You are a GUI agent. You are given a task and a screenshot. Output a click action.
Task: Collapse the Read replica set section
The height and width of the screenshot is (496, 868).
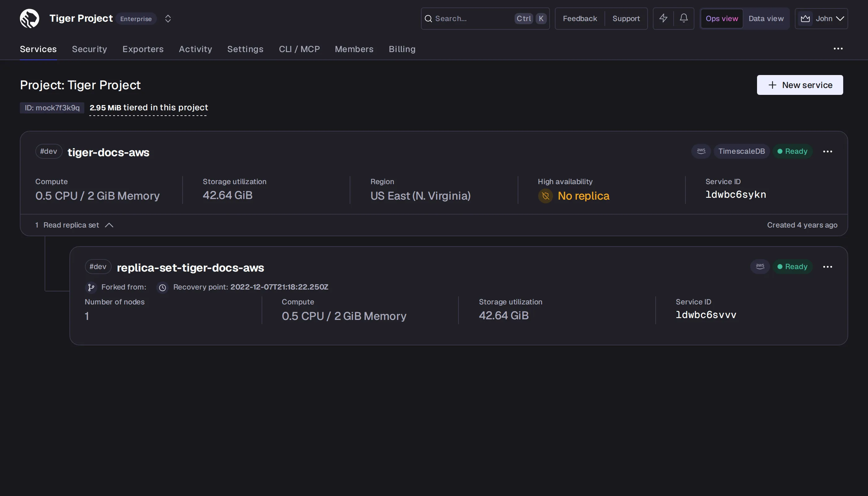[x=74, y=225]
